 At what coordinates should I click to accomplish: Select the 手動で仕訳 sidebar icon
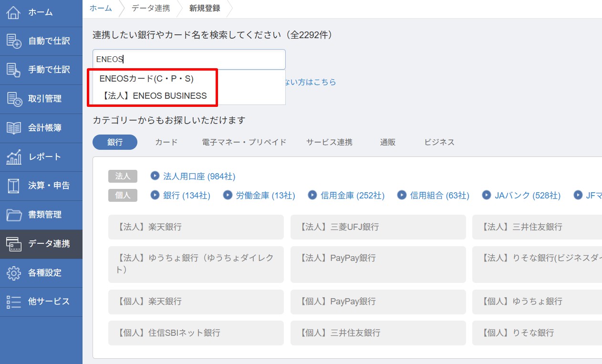tap(13, 70)
